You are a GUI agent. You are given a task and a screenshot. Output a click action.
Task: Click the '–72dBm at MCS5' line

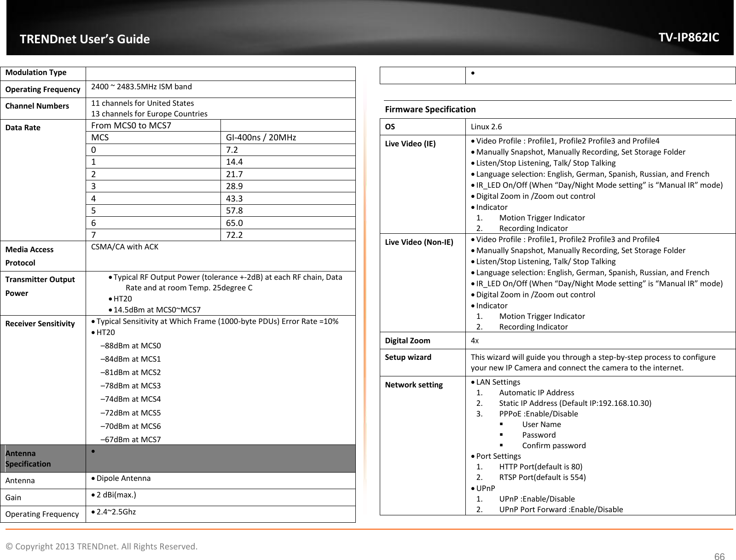131,413
